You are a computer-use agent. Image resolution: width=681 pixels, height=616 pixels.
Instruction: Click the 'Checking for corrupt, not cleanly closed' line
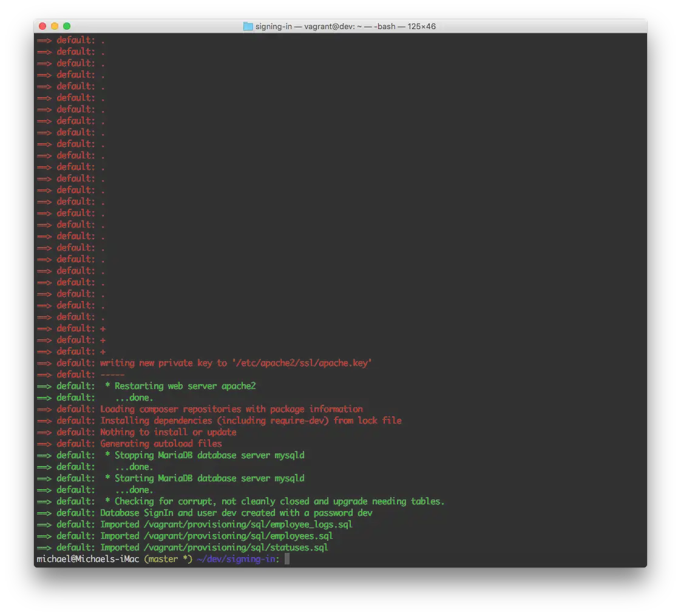240,501
